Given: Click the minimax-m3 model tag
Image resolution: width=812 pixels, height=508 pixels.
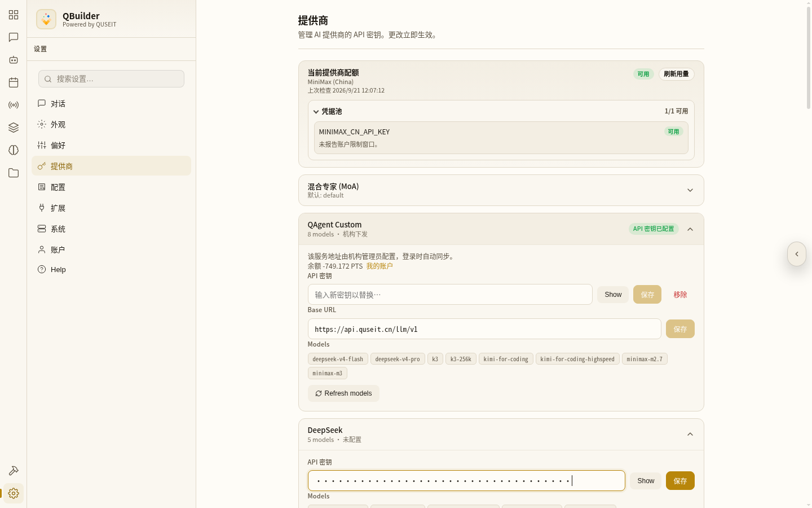Looking at the screenshot, I should click(328, 373).
